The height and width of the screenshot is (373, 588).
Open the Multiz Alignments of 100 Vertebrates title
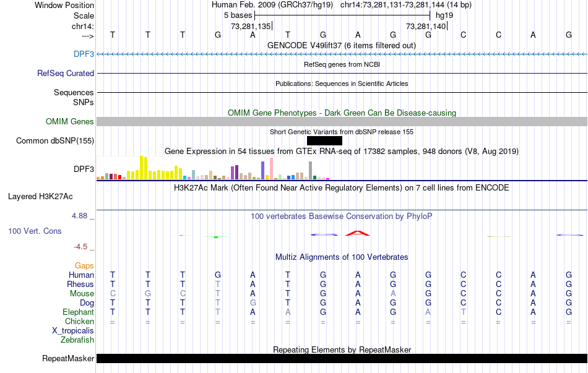tap(342, 257)
